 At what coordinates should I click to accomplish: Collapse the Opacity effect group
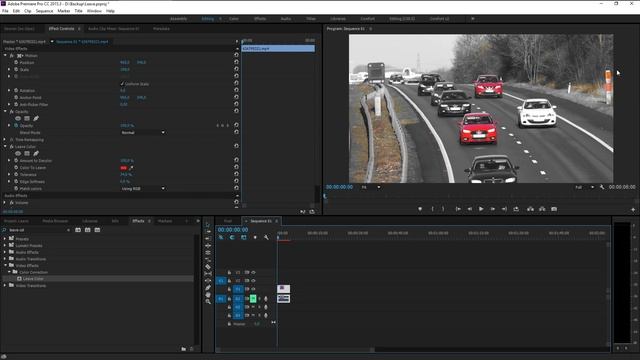[5, 111]
